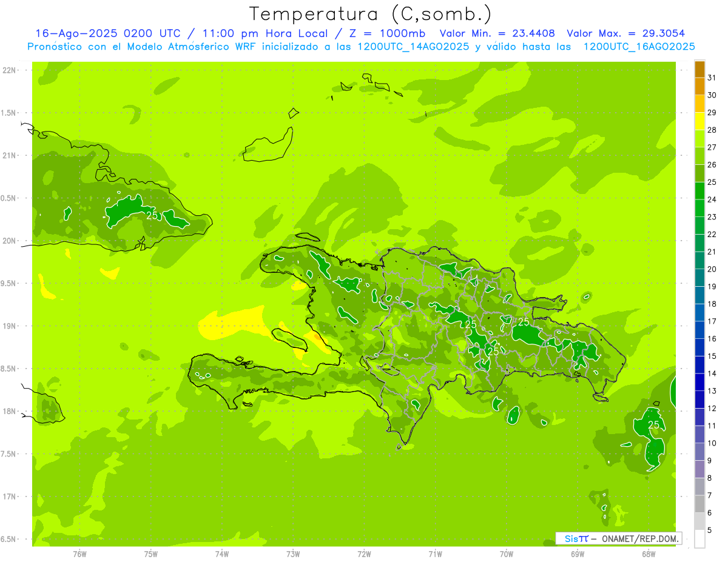Click the '23' colorbar label
Screen dimensions: 728x562
click(x=712, y=217)
